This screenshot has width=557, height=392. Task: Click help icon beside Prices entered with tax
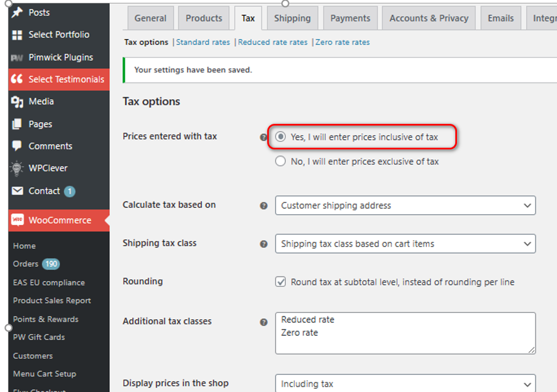click(263, 137)
